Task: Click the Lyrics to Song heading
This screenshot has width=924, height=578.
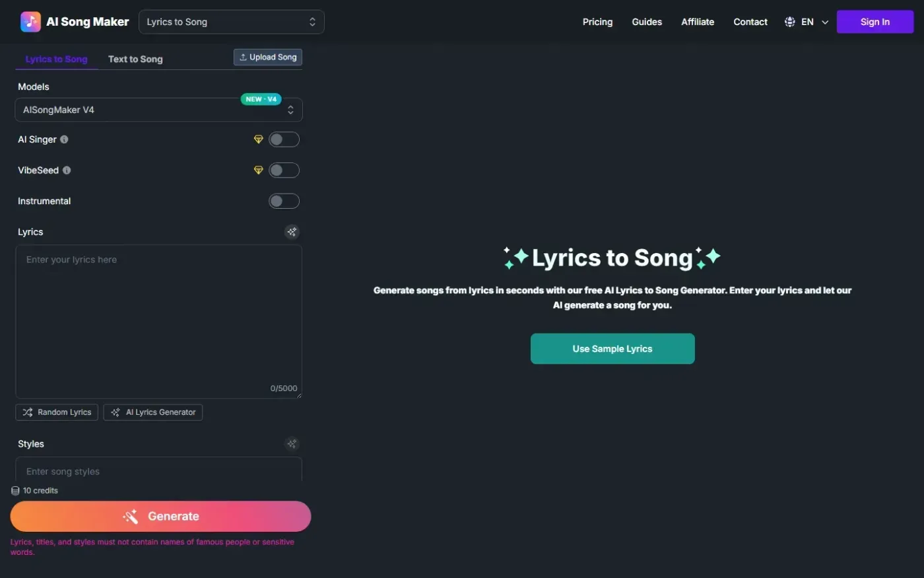Action: (x=612, y=258)
